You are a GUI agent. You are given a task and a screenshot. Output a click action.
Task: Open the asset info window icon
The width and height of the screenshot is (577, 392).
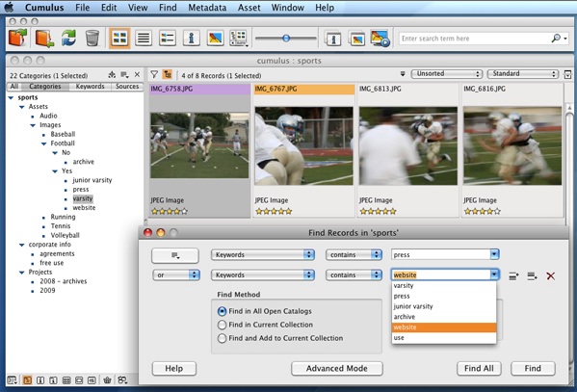(x=333, y=39)
